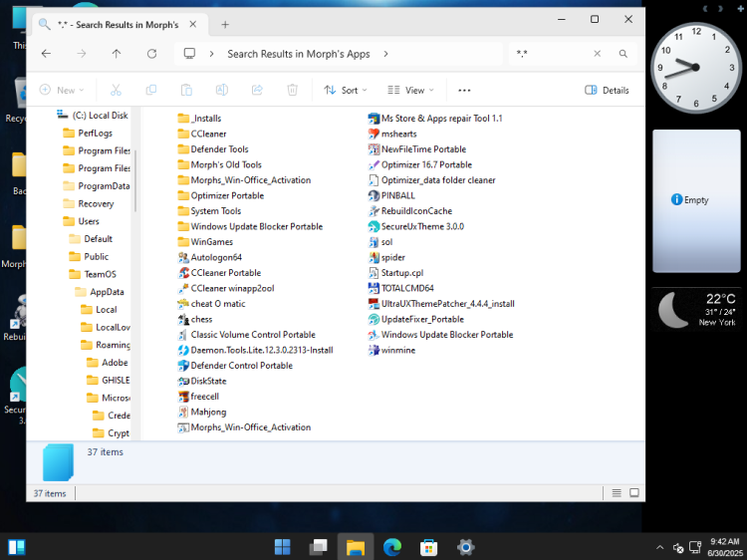The image size is (747, 560).
Task: Open the View dropdown menu
Action: (x=410, y=90)
